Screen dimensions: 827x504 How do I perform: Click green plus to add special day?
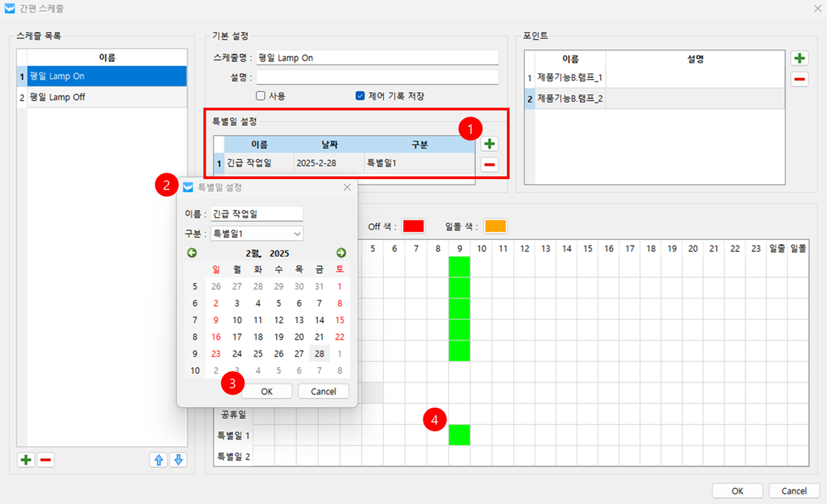[489, 144]
